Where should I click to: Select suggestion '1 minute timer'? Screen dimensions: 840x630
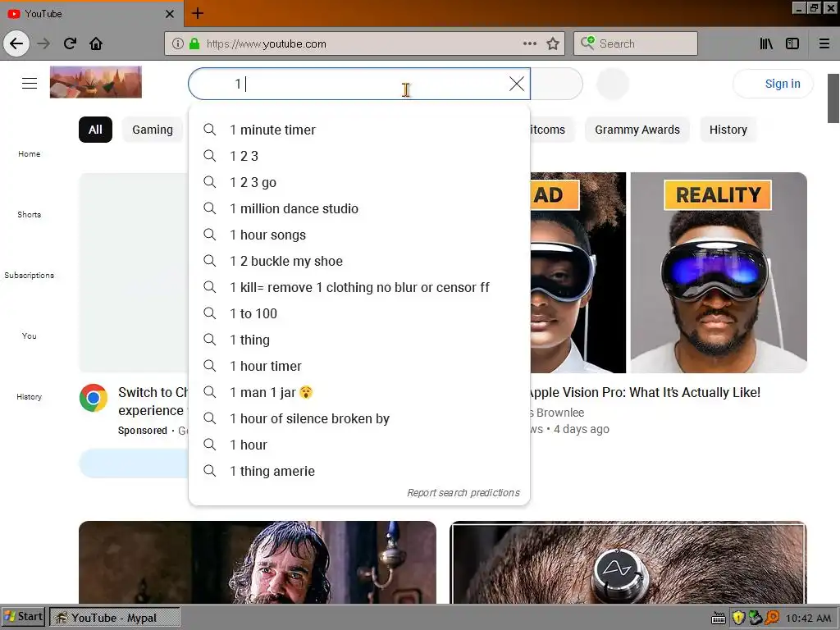pos(359,130)
